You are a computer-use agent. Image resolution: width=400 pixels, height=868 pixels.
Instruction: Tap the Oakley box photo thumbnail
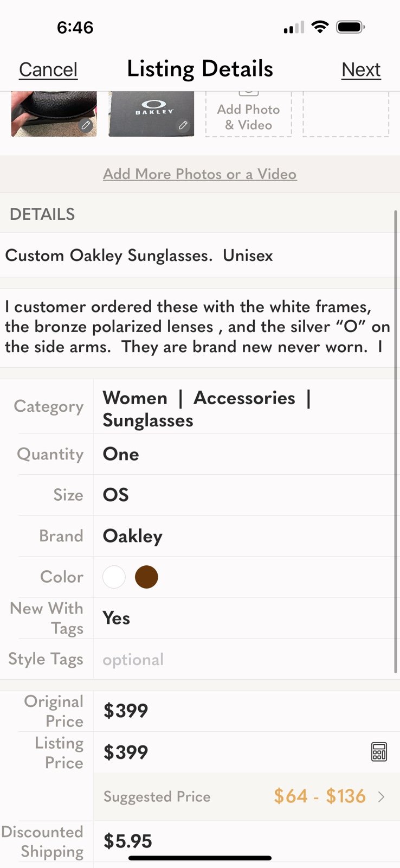[151, 114]
